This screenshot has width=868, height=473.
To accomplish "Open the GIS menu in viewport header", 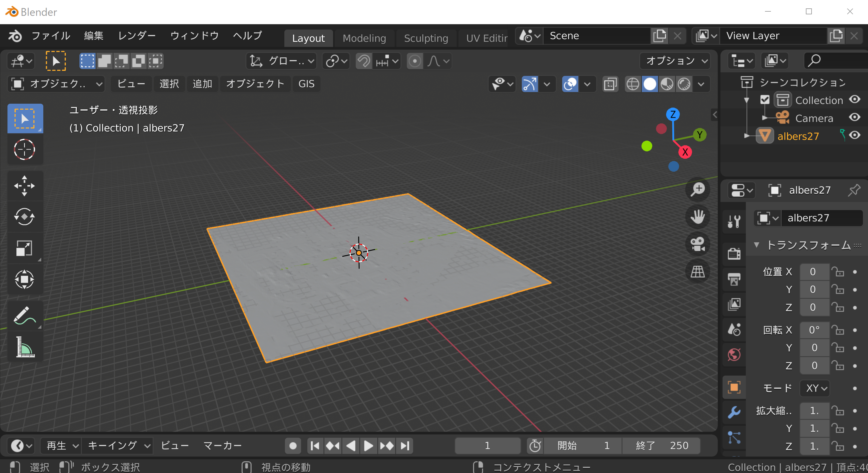I will coord(306,84).
